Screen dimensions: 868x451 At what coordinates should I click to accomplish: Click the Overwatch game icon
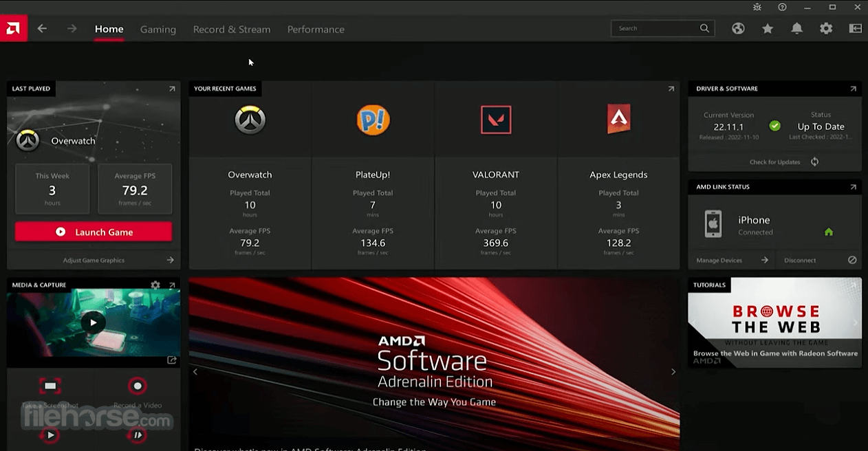(x=250, y=120)
